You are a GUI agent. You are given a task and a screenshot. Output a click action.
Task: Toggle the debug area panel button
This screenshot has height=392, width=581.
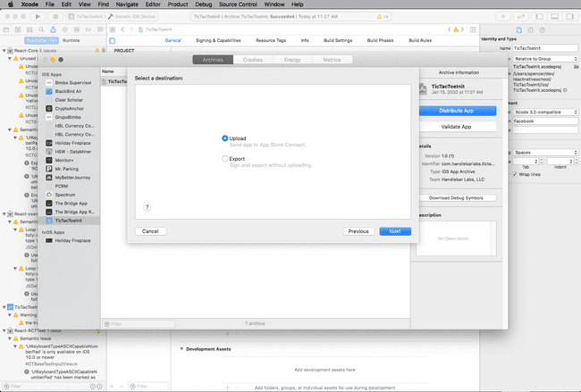pyautogui.click(x=555, y=16)
